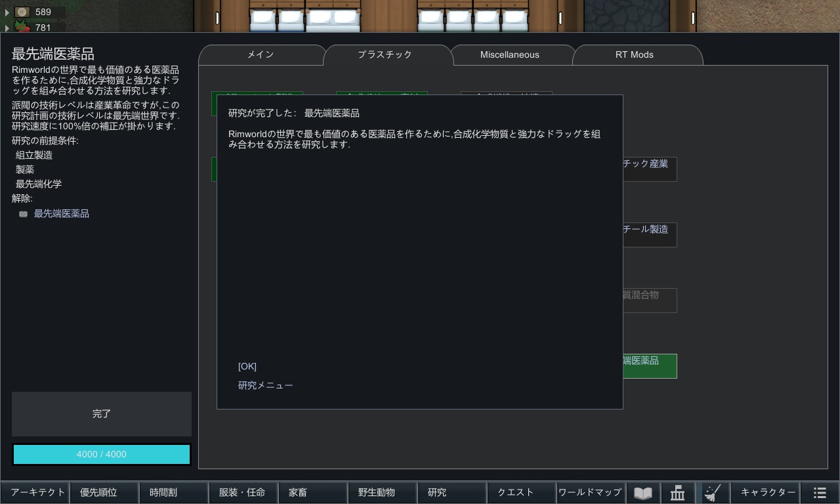Viewport: 840px width, 504px height.
Task: Select the green 端医薬品 research node
Action: point(650,366)
